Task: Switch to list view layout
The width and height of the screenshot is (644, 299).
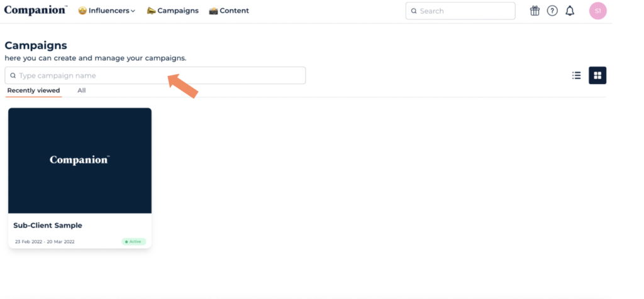Action: (576, 75)
